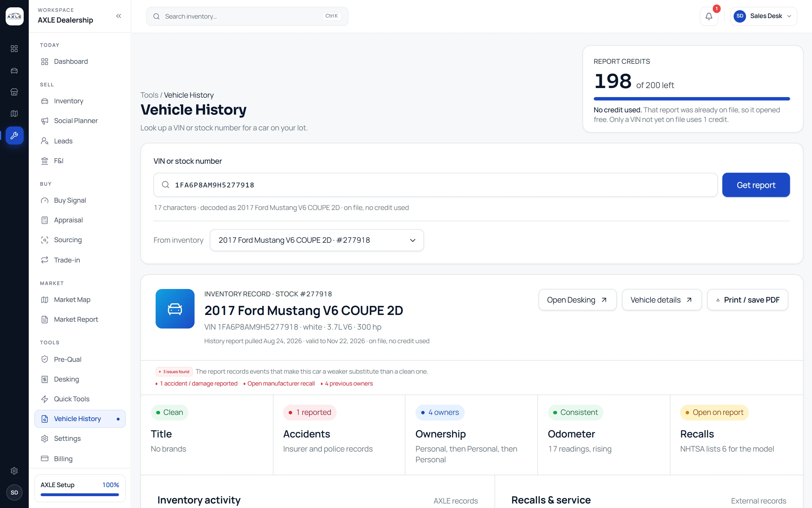
Task: Click Open Desking button
Action: coord(577,300)
